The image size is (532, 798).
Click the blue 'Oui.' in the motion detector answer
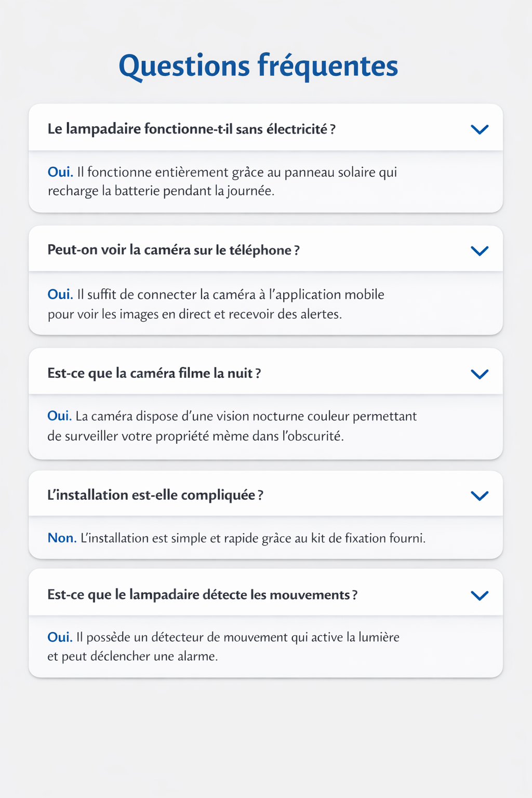tap(60, 637)
